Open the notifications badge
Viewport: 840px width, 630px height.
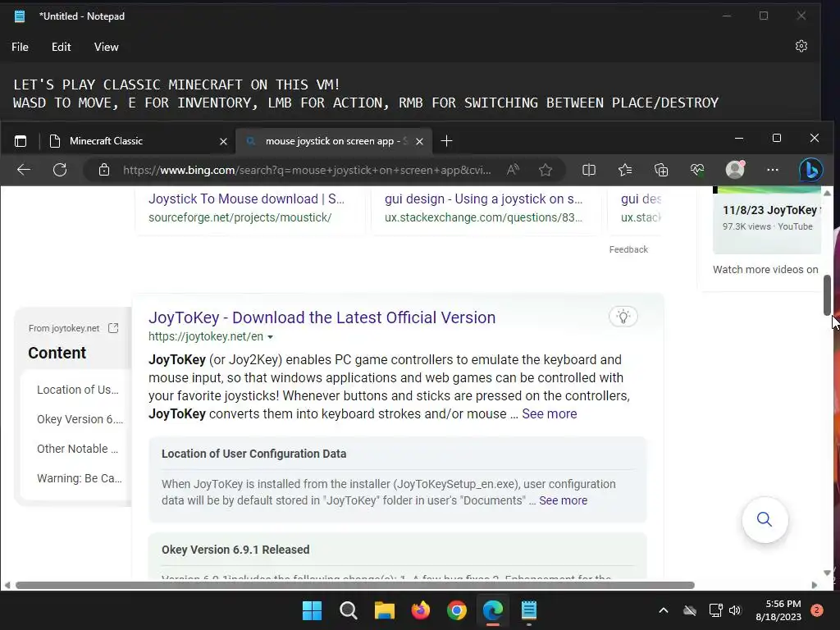pyautogui.click(x=817, y=610)
